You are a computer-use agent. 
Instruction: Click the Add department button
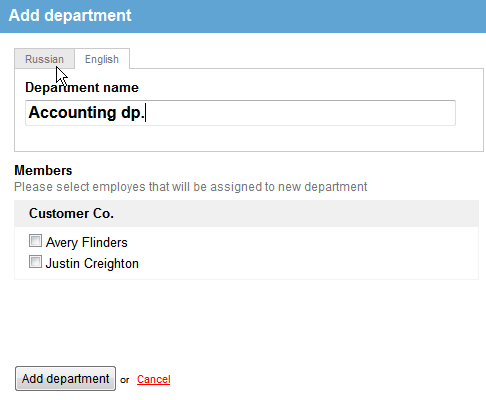[x=65, y=379]
